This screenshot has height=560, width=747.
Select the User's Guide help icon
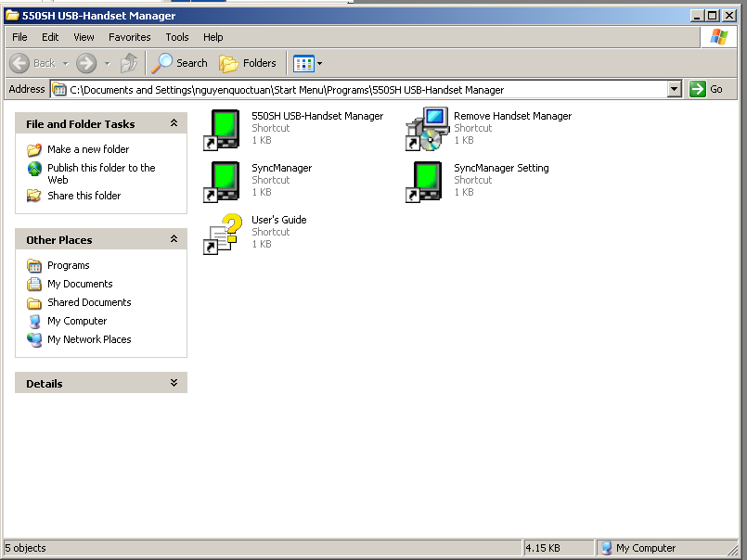click(x=223, y=234)
